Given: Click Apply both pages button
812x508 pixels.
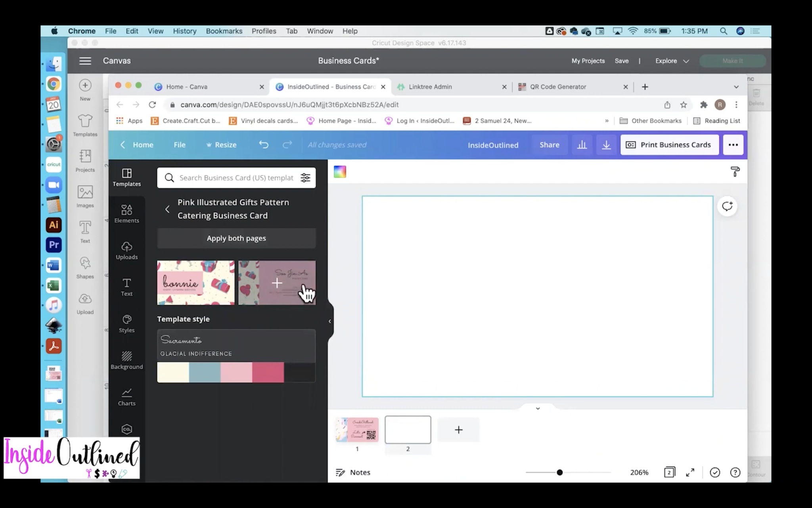Looking at the screenshot, I should click(236, 238).
